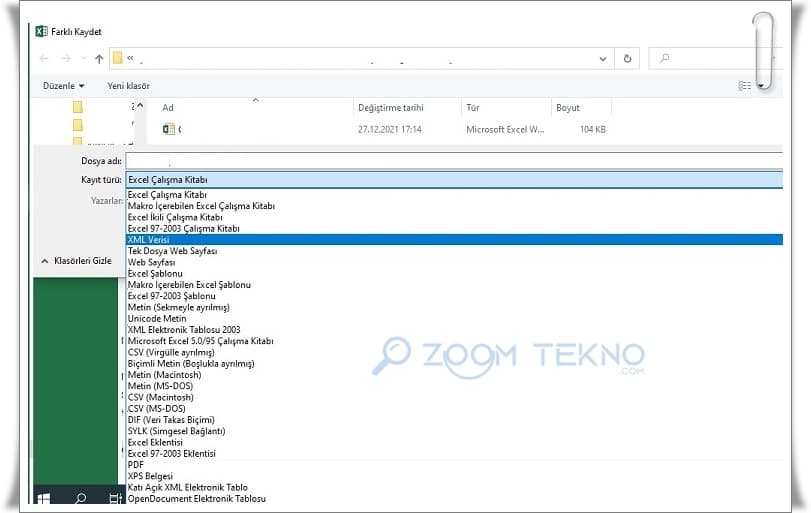Open view options dropdown arrow
The image size is (811, 513).
coord(761,86)
